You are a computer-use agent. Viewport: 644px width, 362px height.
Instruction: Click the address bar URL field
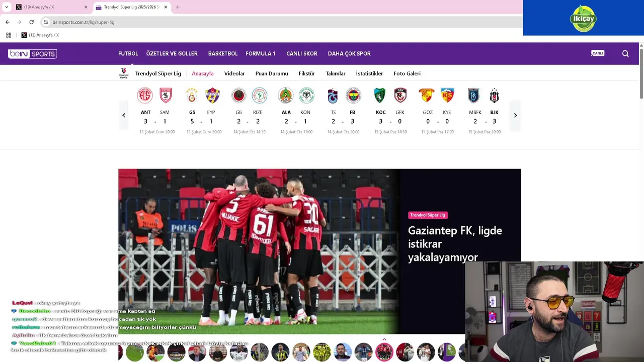(x=282, y=22)
